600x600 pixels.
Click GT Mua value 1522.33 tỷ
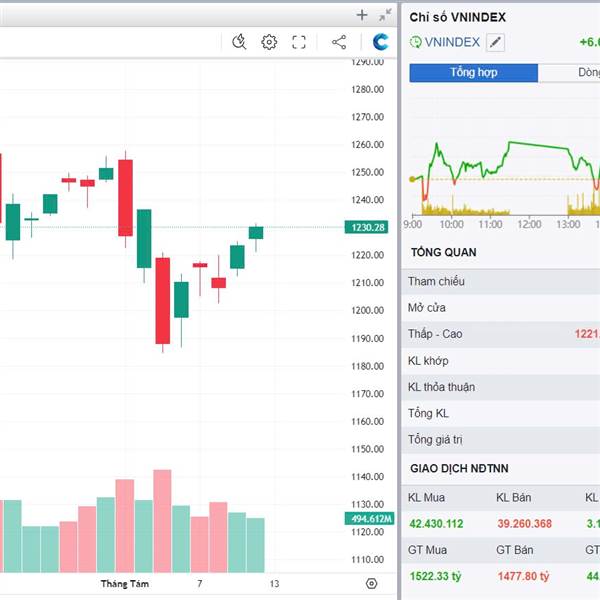point(435,576)
